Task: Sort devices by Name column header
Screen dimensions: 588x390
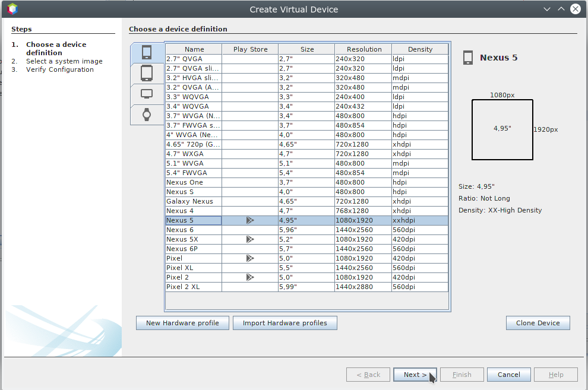Action: click(194, 49)
